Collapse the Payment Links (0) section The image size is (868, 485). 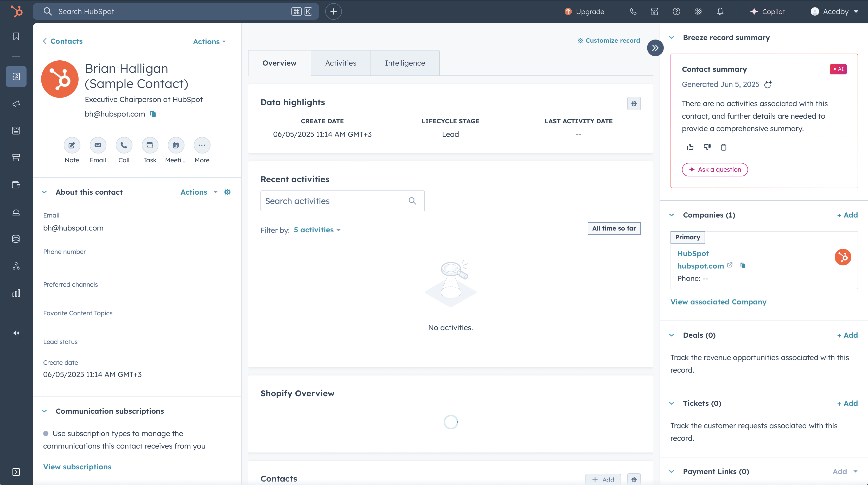coord(672,471)
